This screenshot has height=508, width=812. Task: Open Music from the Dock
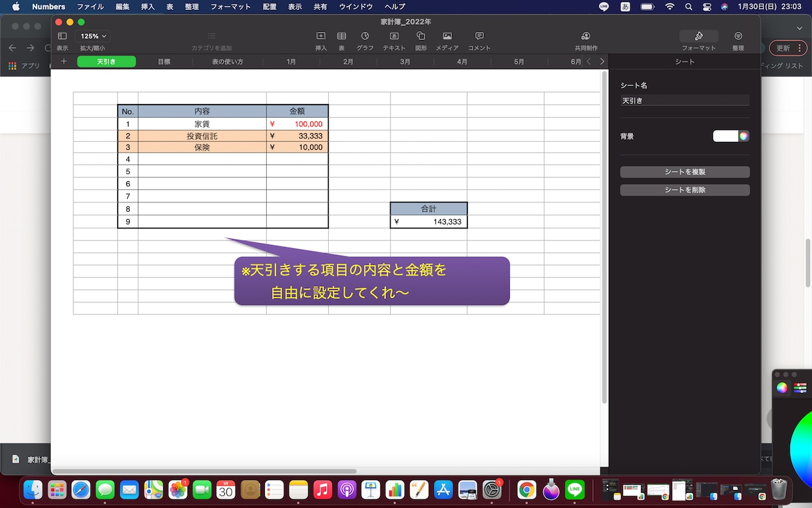[x=323, y=490]
